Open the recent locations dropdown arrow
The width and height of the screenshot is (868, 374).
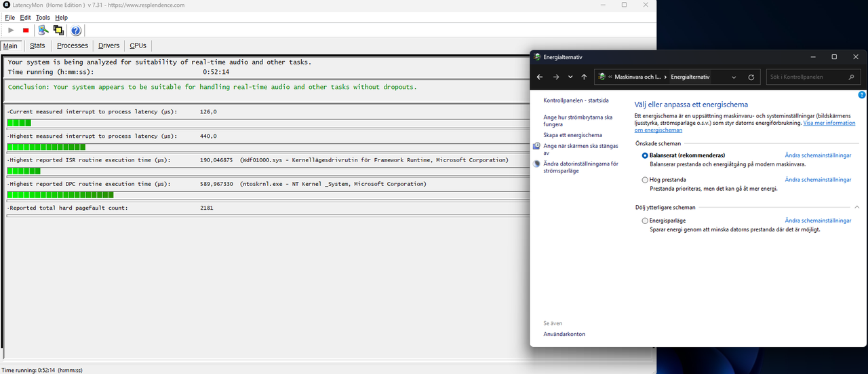pos(570,77)
